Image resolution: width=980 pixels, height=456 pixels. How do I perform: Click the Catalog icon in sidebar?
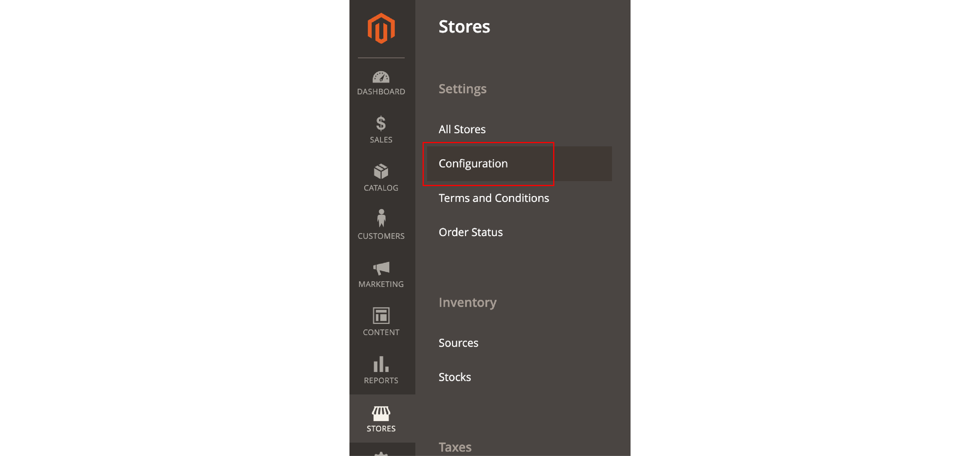click(x=381, y=176)
